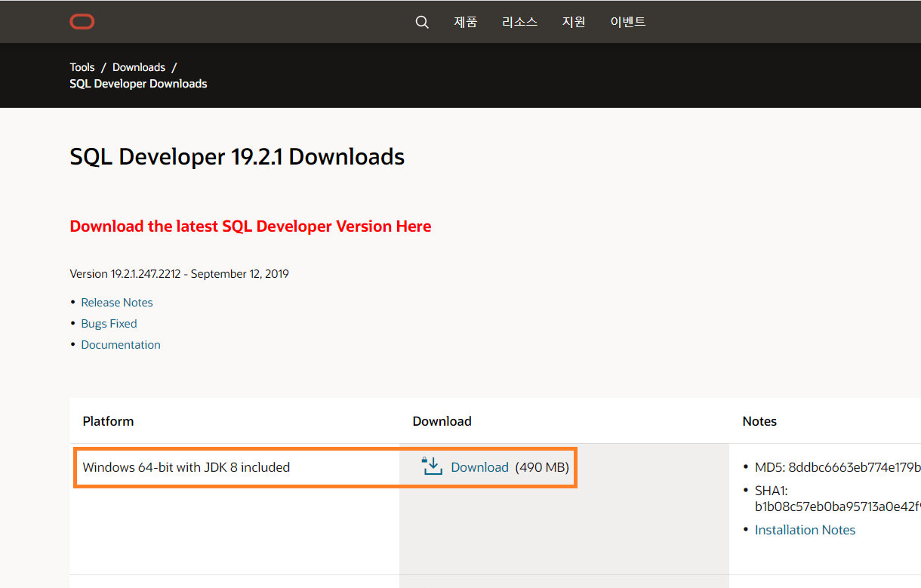Open SQL Developer Downloads breadcrumb

(138, 84)
